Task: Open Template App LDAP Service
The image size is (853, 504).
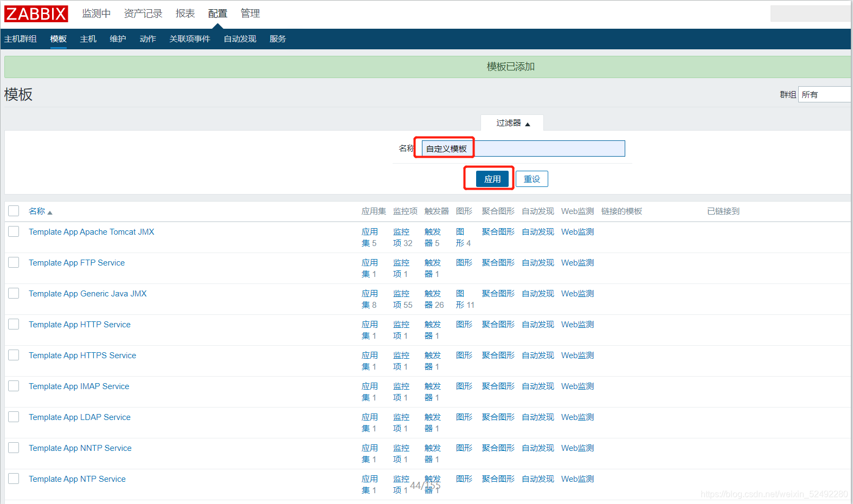Action: coord(80,417)
